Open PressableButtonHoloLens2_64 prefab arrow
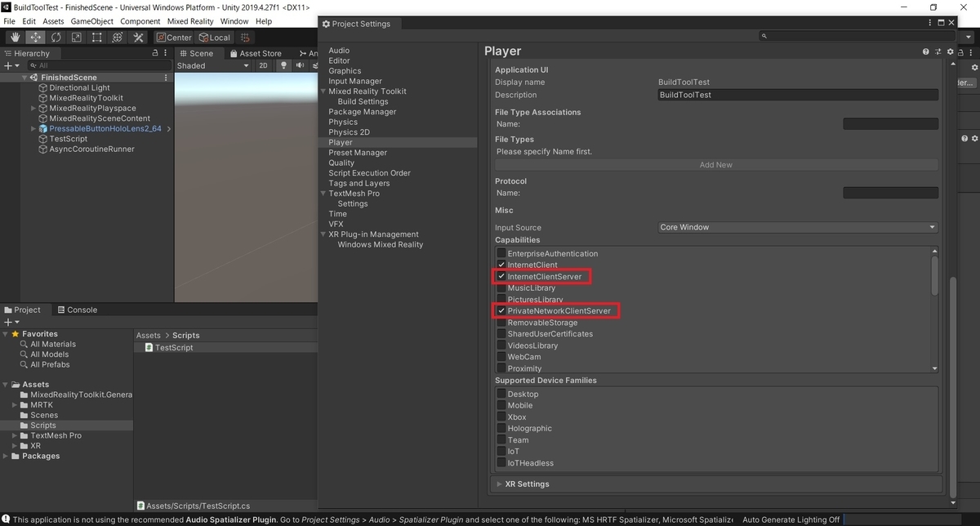The height and width of the screenshot is (526, 980). point(168,128)
